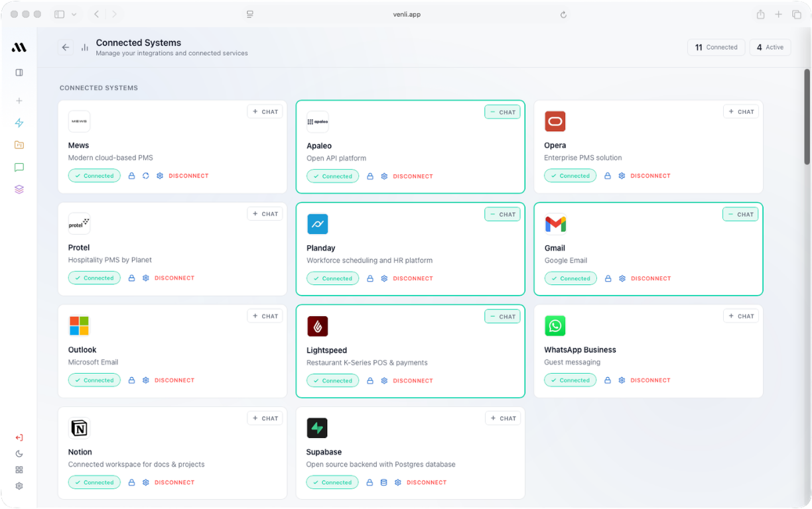
Task: Disconnect the Gmail integration
Action: click(651, 278)
